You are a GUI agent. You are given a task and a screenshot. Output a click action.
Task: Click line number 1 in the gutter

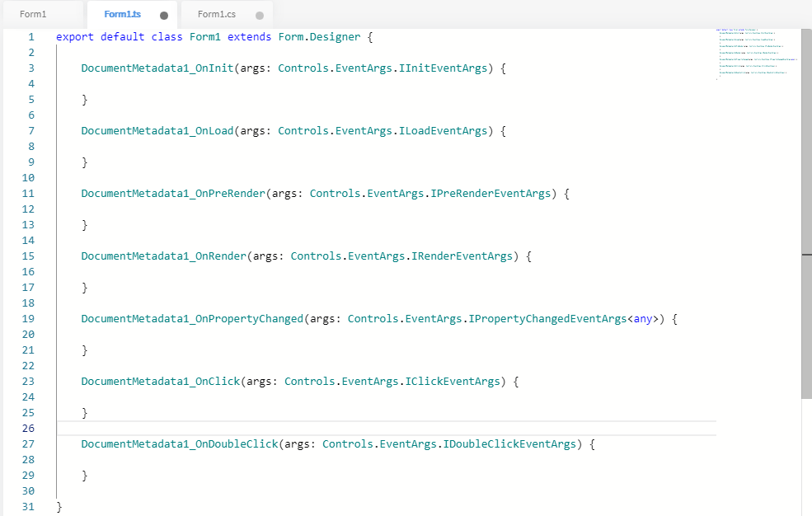coord(31,37)
